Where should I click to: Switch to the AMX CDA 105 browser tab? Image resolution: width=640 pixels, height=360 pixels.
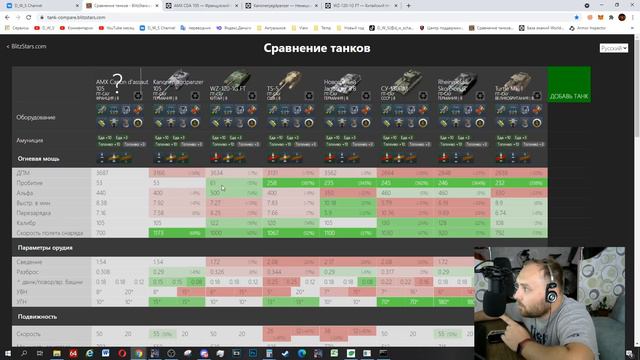pos(201,6)
